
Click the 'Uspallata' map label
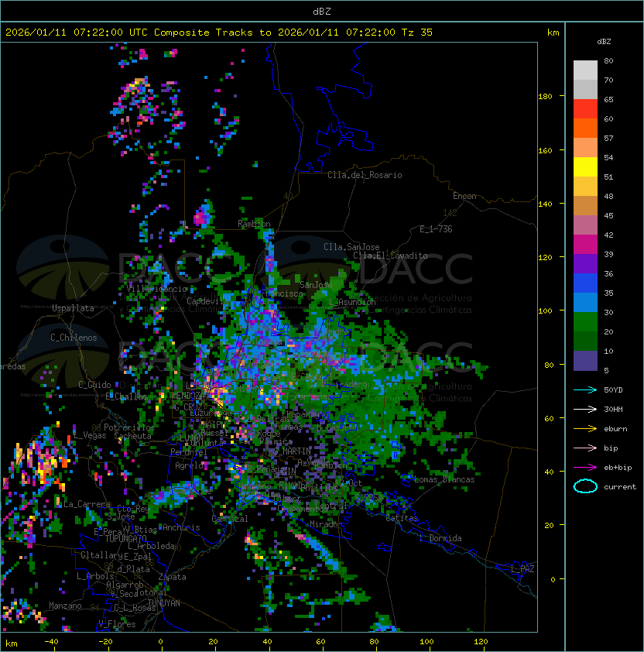click(73, 308)
